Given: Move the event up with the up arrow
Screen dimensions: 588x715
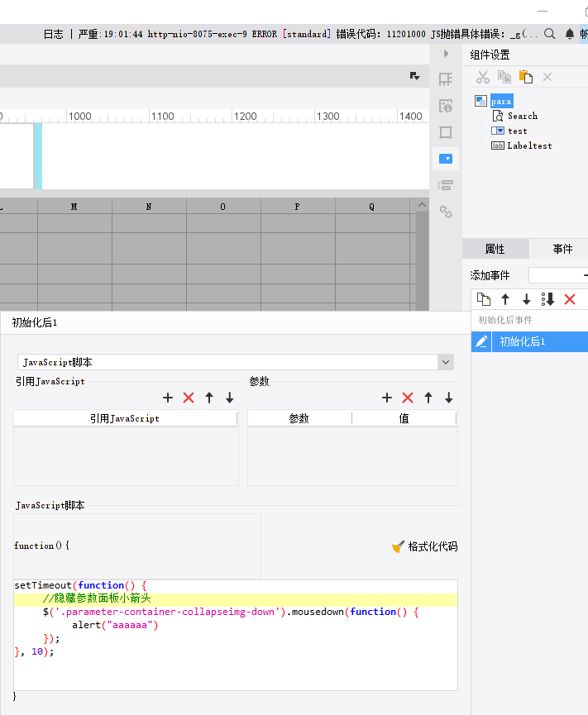Looking at the screenshot, I should (x=505, y=299).
